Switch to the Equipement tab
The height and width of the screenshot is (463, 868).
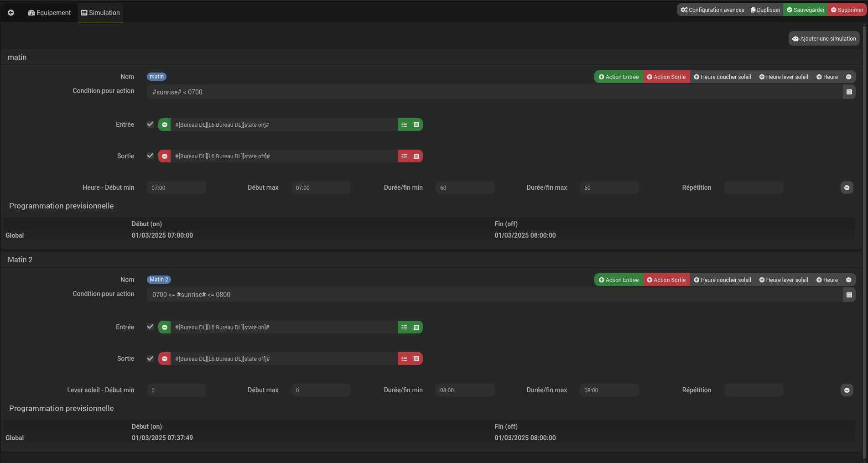pyautogui.click(x=49, y=13)
